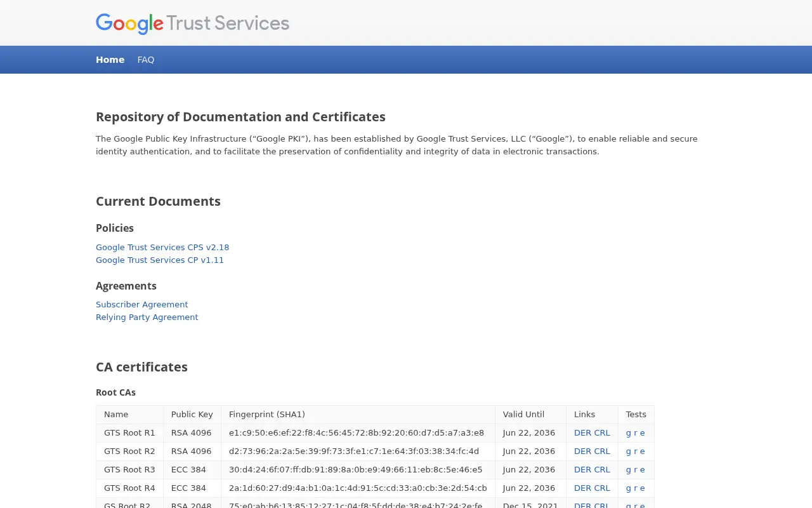This screenshot has height=508, width=812.
Task: Open test link "r" for GTS Root R4
Action: point(636,488)
